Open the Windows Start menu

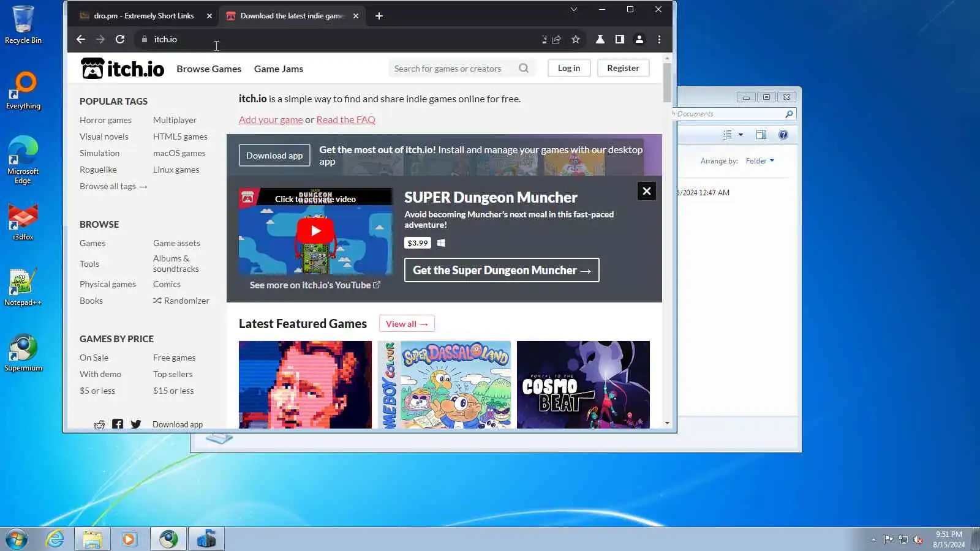point(16,539)
